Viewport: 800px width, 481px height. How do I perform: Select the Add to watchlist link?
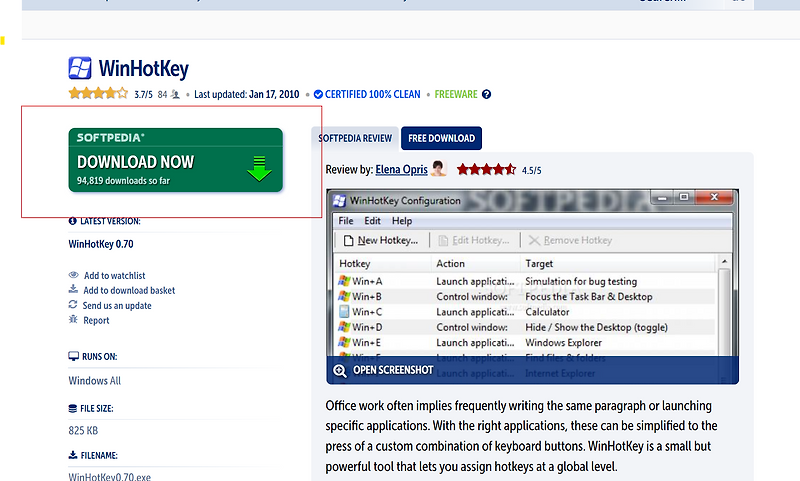click(114, 275)
